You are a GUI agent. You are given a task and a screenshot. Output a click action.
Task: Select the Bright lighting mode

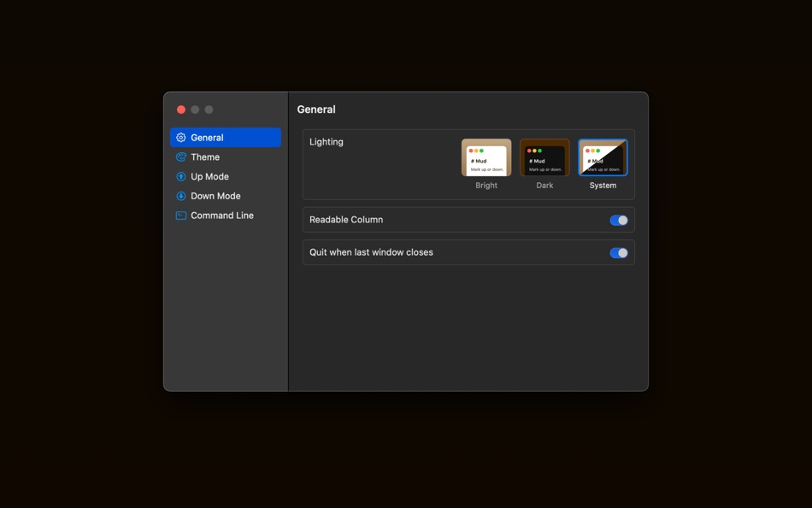pyautogui.click(x=486, y=162)
